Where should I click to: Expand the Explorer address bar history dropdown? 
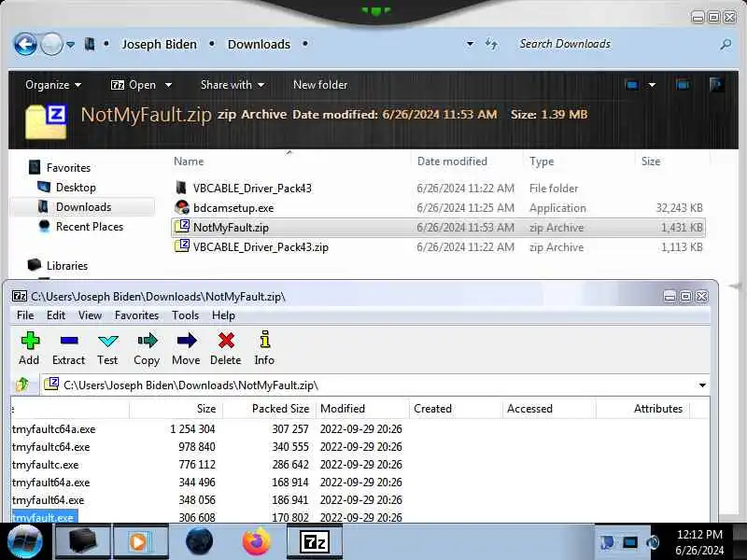tap(470, 44)
